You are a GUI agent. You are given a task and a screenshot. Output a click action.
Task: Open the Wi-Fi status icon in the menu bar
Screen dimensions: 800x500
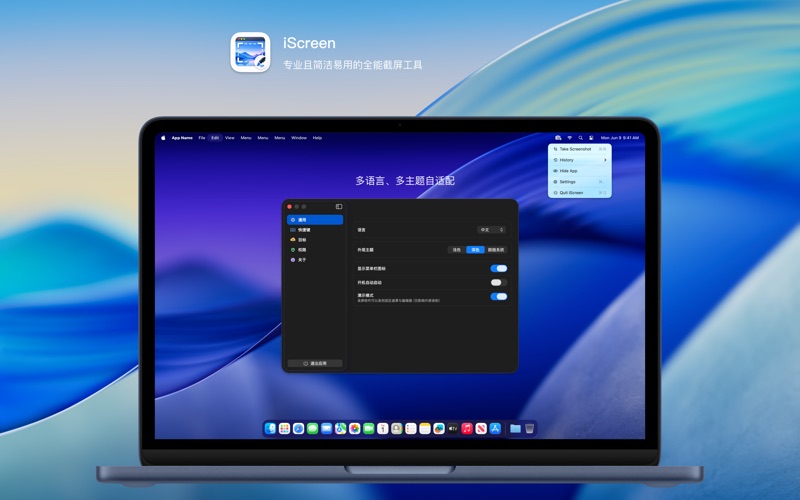click(570, 138)
